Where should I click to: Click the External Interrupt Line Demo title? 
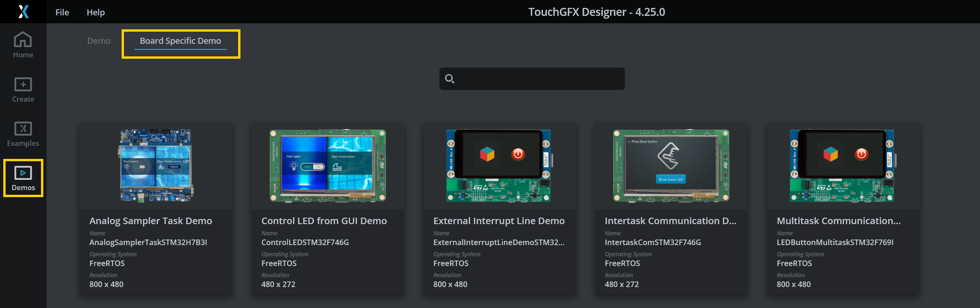499,221
